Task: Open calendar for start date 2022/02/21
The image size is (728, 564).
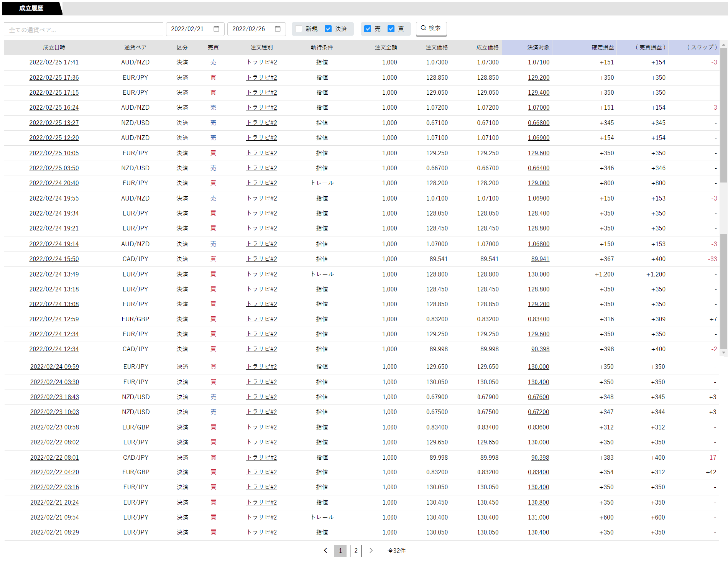Action: click(x=216, y=29)
